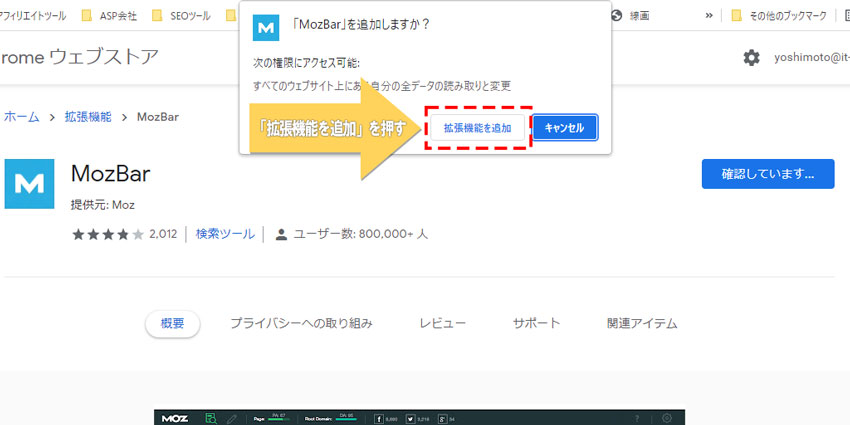Open the SEOツール bookmark folder

click(182, 16)
